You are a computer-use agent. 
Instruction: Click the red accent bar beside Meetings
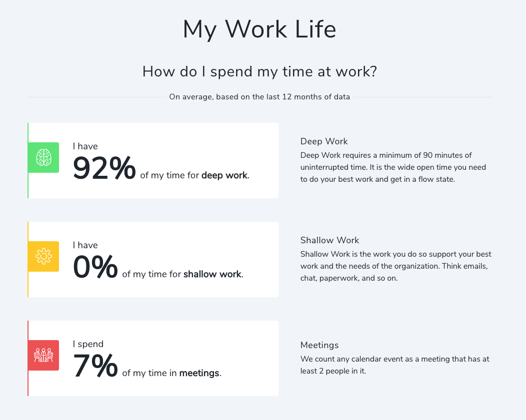[x=28, y=358]
